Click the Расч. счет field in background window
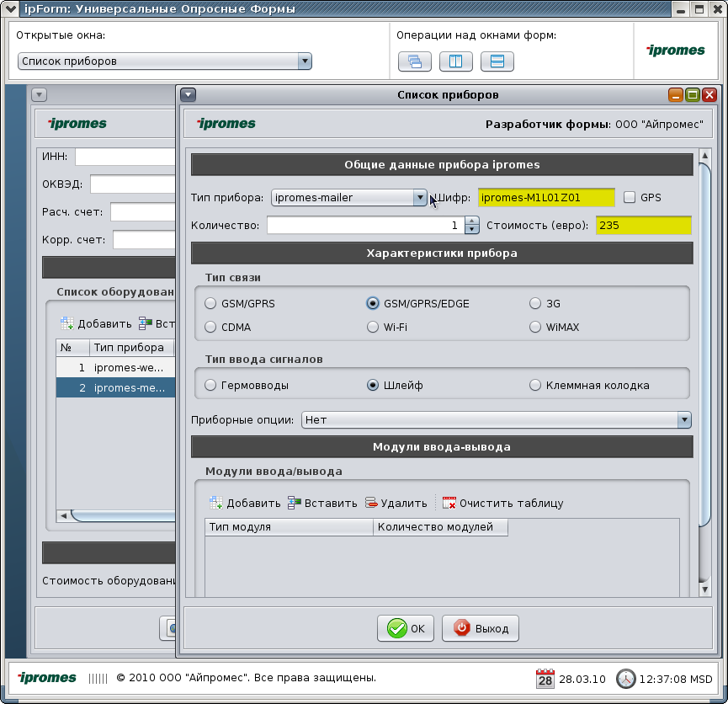728x704 pixels. pos(143,212)
